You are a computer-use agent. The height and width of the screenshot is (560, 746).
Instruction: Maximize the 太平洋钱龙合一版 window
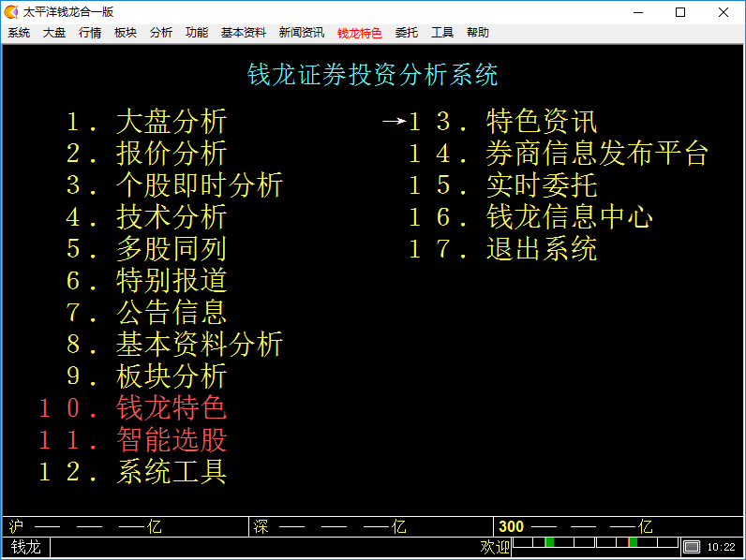(680, 12)
